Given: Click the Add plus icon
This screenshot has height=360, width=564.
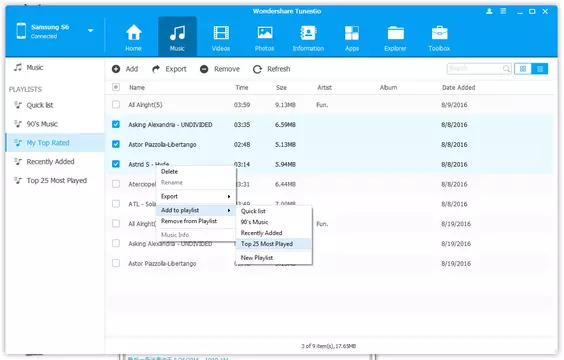Looking at the screenshot, I should pyautogui.click(x=116, y=69).
